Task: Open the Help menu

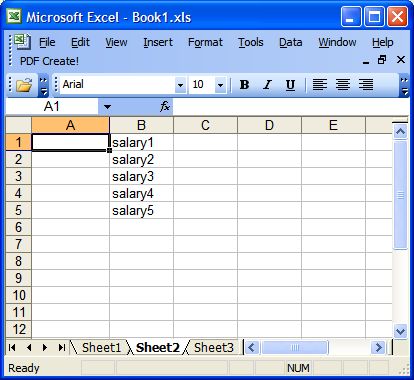Action: click(383, 42)
